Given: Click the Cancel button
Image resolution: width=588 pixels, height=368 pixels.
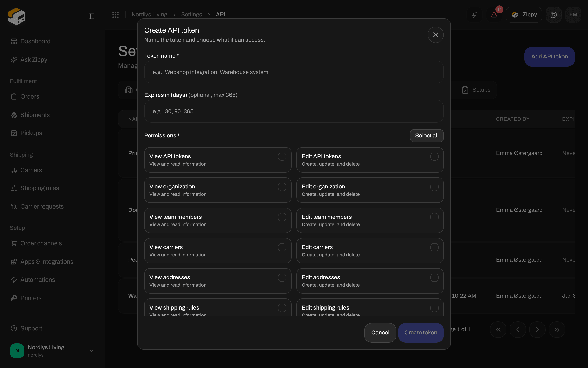Looking at the screenshot, I should [x=380, y=333].
